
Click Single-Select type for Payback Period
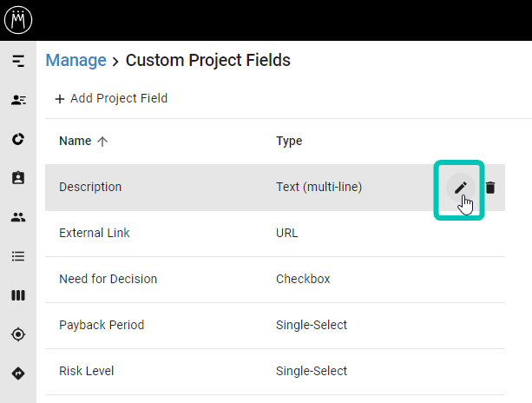312,325
